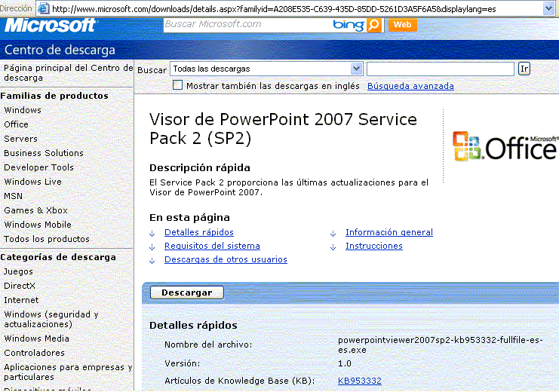Click the arrow icon beside Descargas de otros usuarios

click(152, 261)
